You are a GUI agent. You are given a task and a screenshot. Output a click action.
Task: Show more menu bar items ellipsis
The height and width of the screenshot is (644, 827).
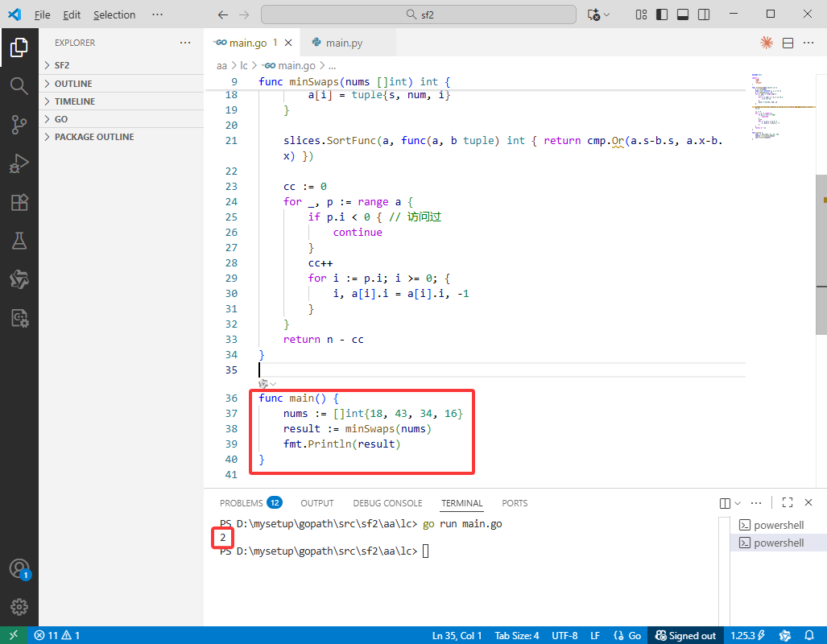(x=157, y=14)
